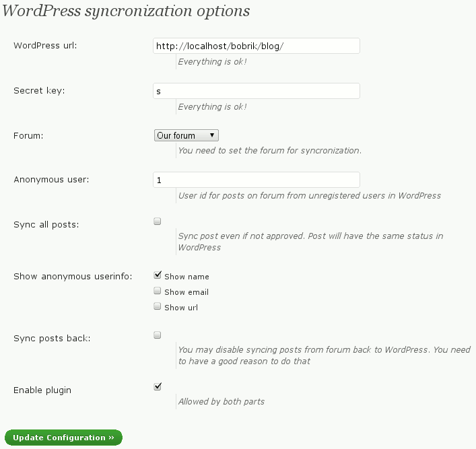Click the Allowed by both parts hint
Viewport: 476px width, 449px height.
(222, 401)
